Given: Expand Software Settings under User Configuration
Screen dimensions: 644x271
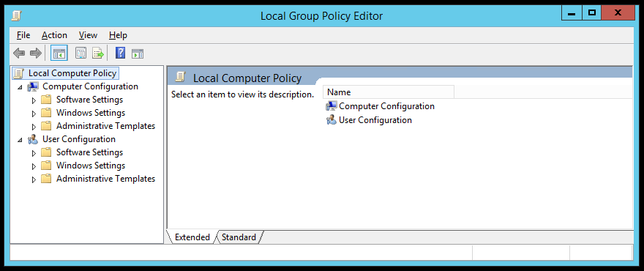Looking at the screenshot, I should click(x=34, y=152).
